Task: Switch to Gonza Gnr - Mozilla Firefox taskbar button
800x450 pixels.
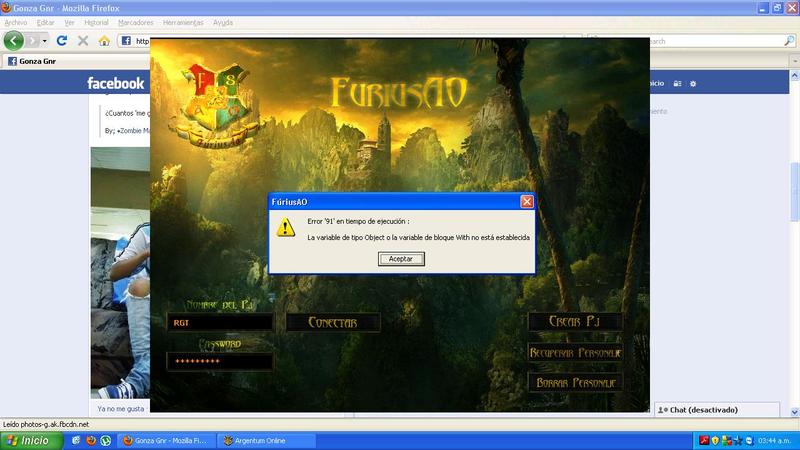Action: coord(167,440)
